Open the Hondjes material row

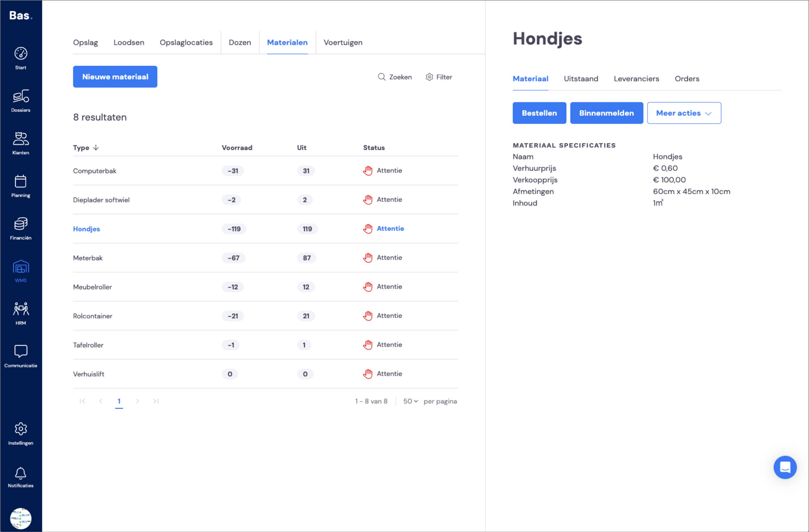coord(265,229)
